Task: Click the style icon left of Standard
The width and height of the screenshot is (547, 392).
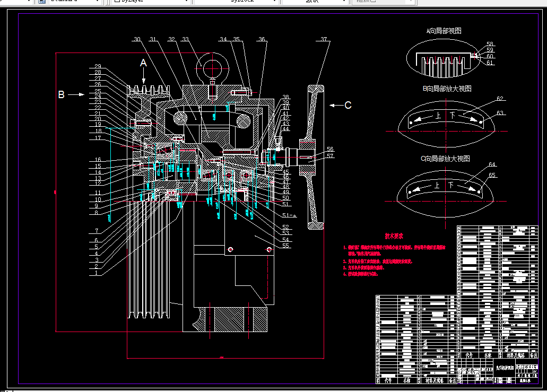Action: [x=41, y=2]
